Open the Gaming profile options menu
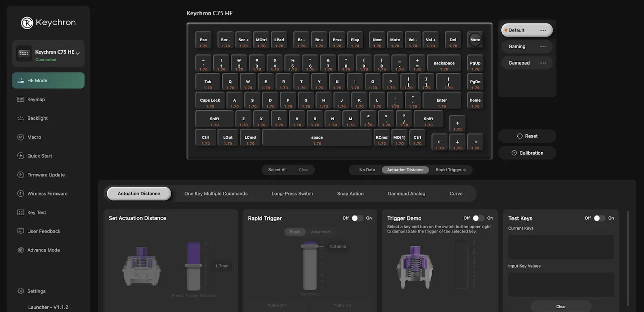Screen dimensions: 644x312 tap(543, 47)
